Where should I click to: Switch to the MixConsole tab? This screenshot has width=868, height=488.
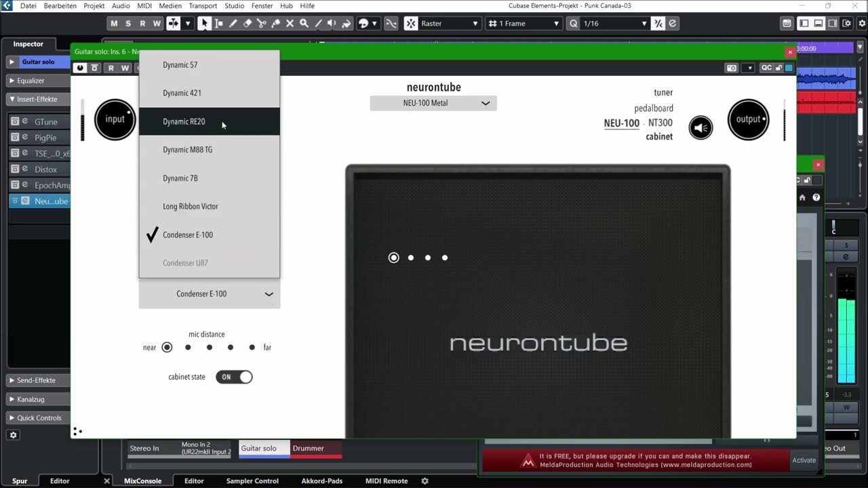[x=142, y=481]
